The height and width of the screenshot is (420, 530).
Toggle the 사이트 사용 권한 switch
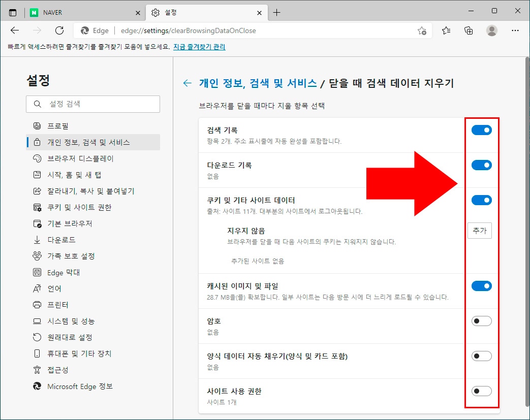(x=481, y=391)
